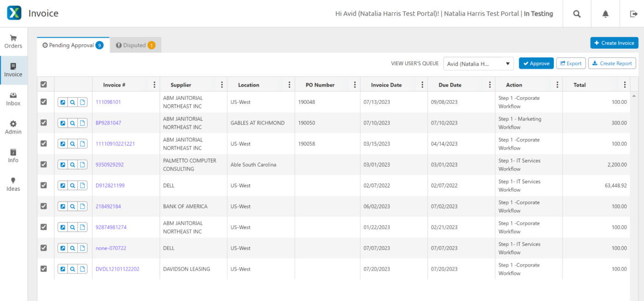Click the edit icon for invoice 111098101
The image size is (644, 301).
pyautogui.click(x=63, y=102)
